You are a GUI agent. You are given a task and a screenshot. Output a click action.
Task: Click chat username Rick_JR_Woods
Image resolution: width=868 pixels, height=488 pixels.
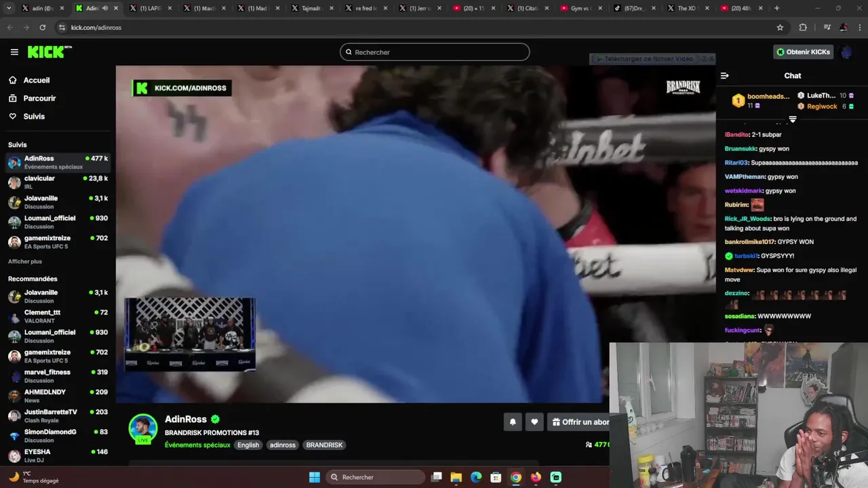click(747, 219)
